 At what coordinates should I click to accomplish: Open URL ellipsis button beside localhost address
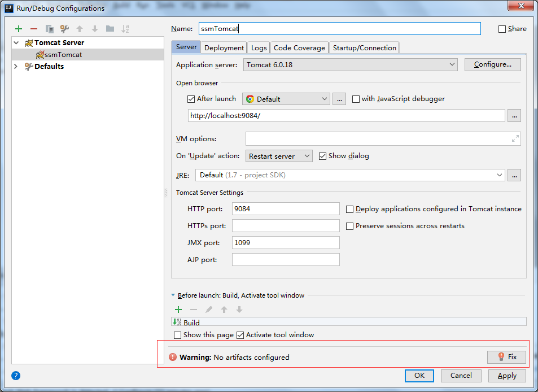point(514,116)
